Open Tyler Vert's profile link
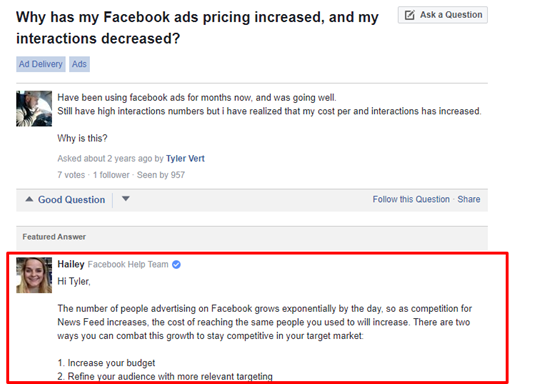Image resolution: width=542 pixels, height=386 pixels. pyautogui.click(x=185, y=159)
